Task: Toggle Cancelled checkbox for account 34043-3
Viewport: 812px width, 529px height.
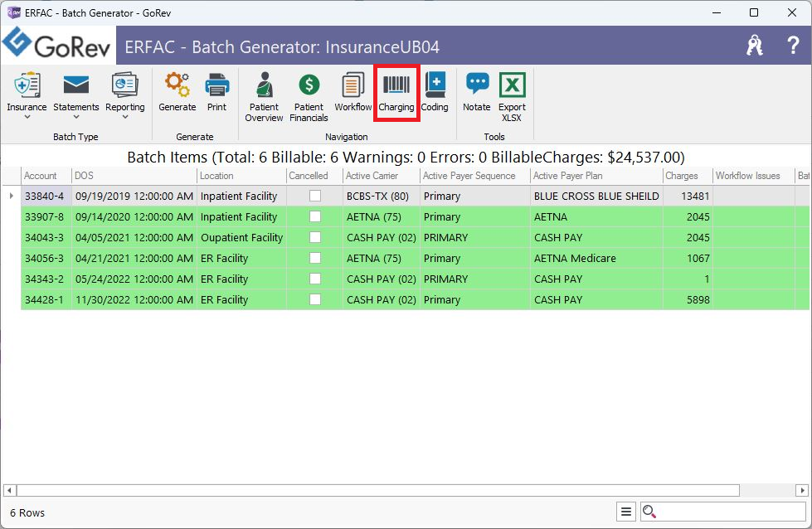Action: 315,237
